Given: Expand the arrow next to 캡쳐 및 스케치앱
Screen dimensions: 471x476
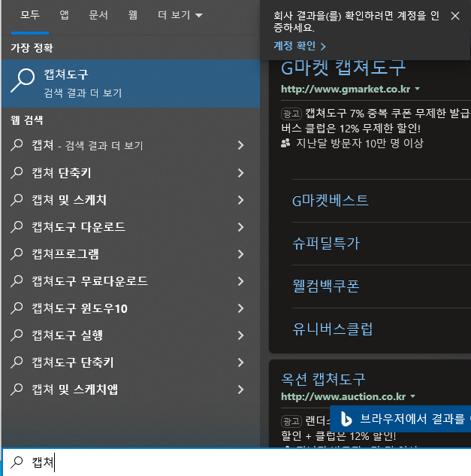Looking at the screenshot, I should click(241, 390).
